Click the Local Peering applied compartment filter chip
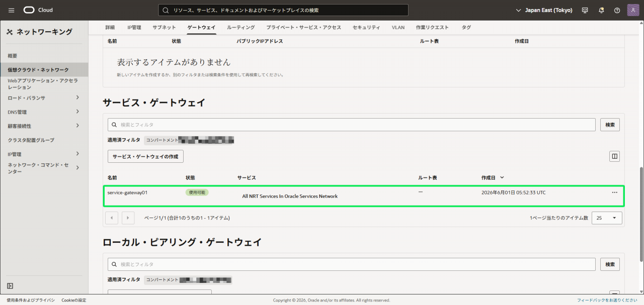The image size is (644, 305). click(x=189, y=280)
